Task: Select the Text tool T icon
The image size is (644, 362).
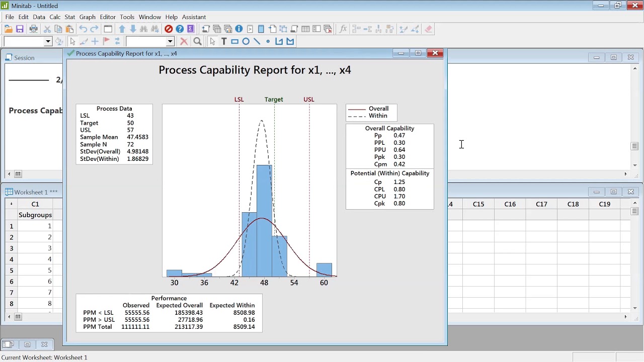Action: point(224,42)
